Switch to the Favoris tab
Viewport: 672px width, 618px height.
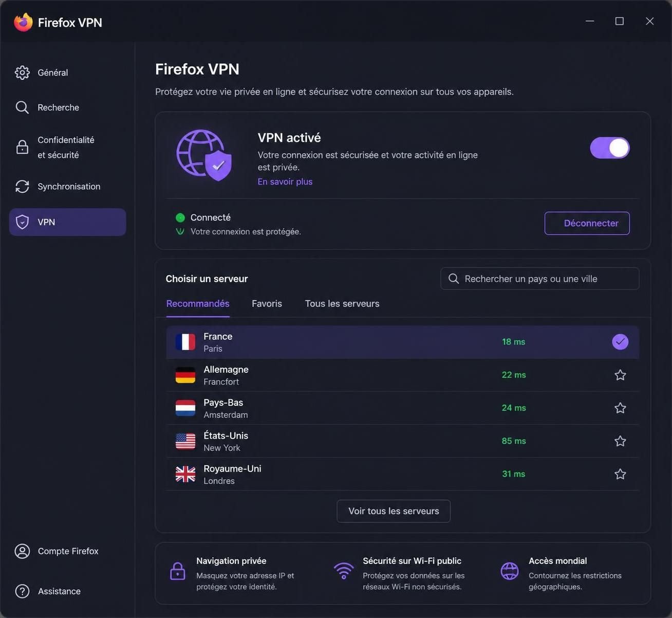pyautogui.click(x=267, y=304)
